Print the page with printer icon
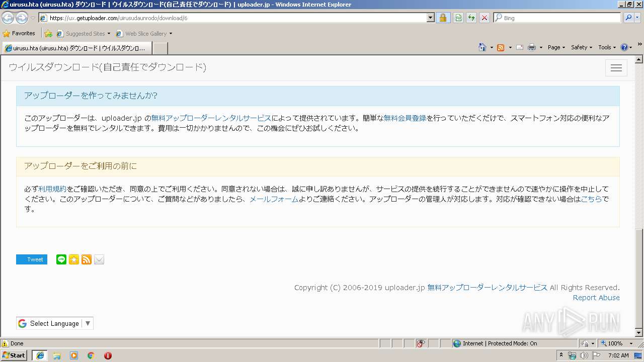 point(532,47)
